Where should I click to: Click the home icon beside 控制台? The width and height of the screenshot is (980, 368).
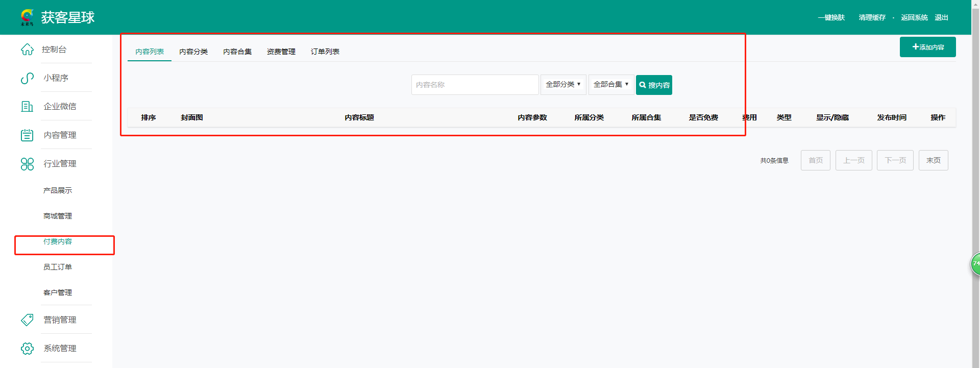[x=27, y=50]
